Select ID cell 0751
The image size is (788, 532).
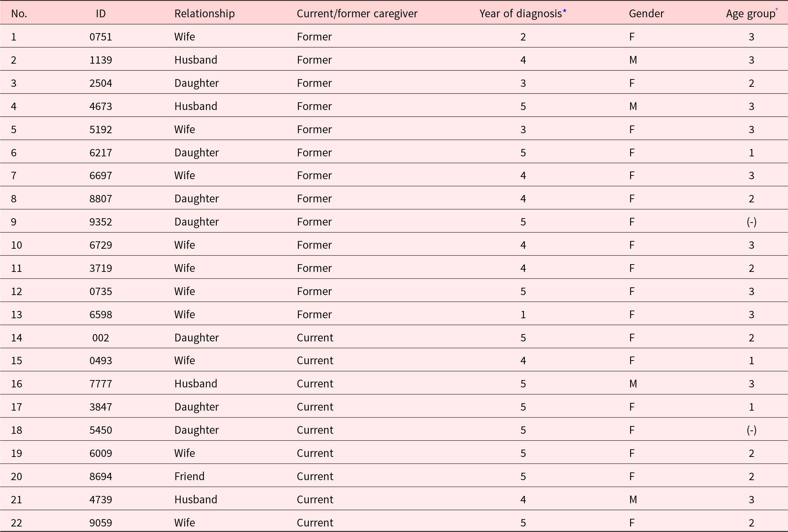100,37
